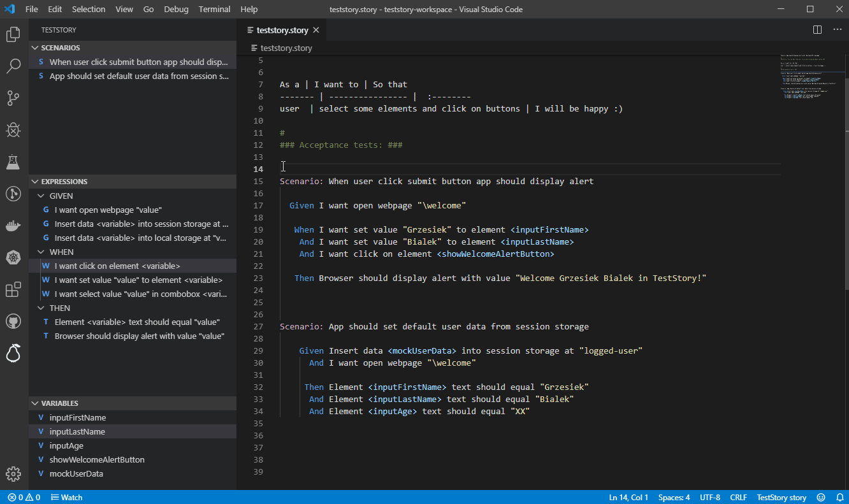Click 'Acceptance tests:' heading on line 12
Screen dimensions: 849x504
pyautogui.click(x=341, y=145)
